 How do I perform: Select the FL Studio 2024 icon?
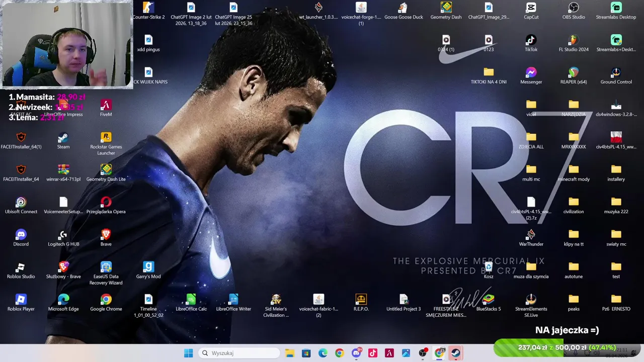pos(574,43)
